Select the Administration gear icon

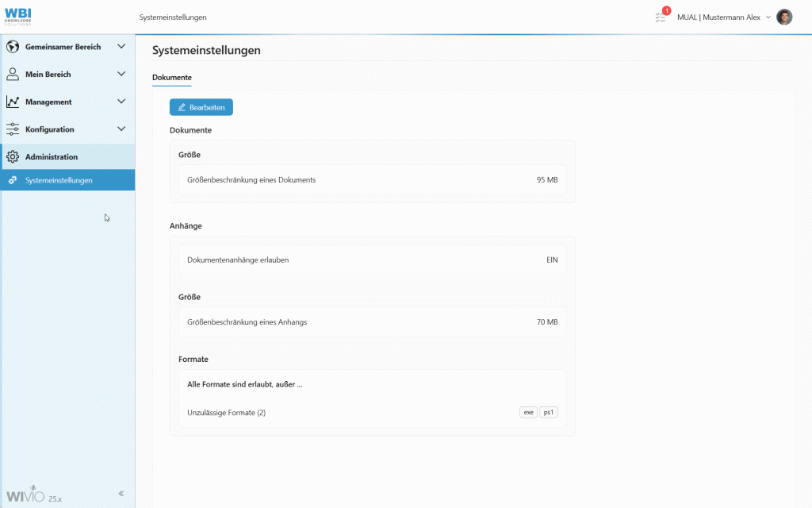(13, 156)
